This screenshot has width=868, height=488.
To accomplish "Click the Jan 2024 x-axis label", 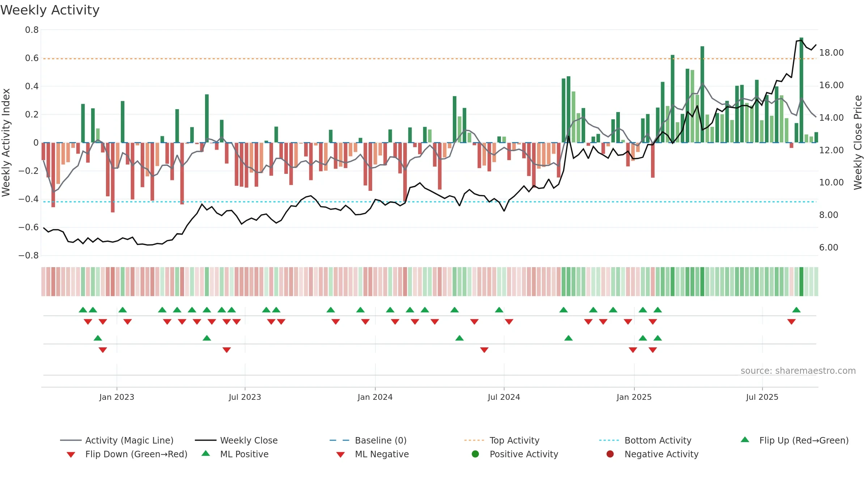I will pos(375,397).
